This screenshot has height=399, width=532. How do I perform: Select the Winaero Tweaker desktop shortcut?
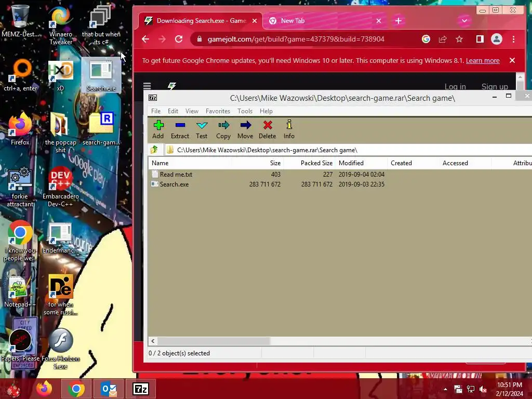coord(61,25)
